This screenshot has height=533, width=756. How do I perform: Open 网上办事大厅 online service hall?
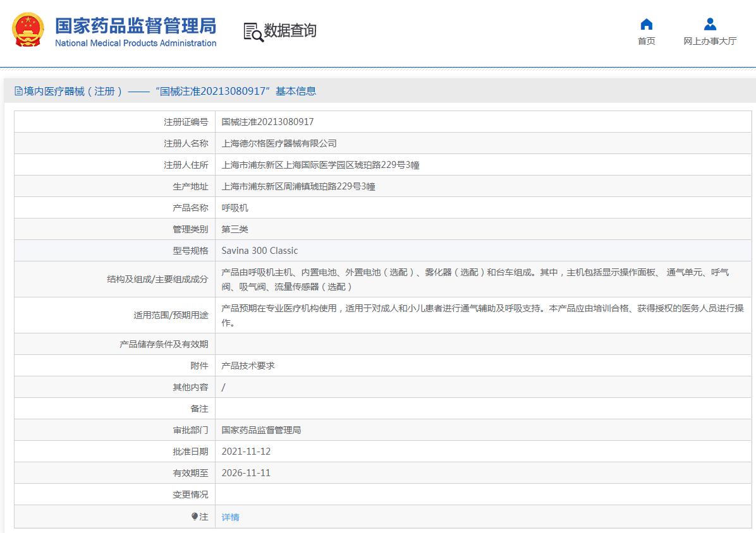pos(710,39)
